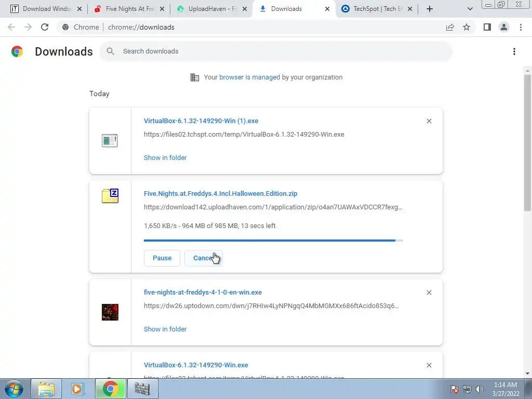The height and width of the screenshot is (399, 532).
Task: Remove five-nights-at-freddys-4-1-0-en-win.exe from list
Action: coord(429,292)
